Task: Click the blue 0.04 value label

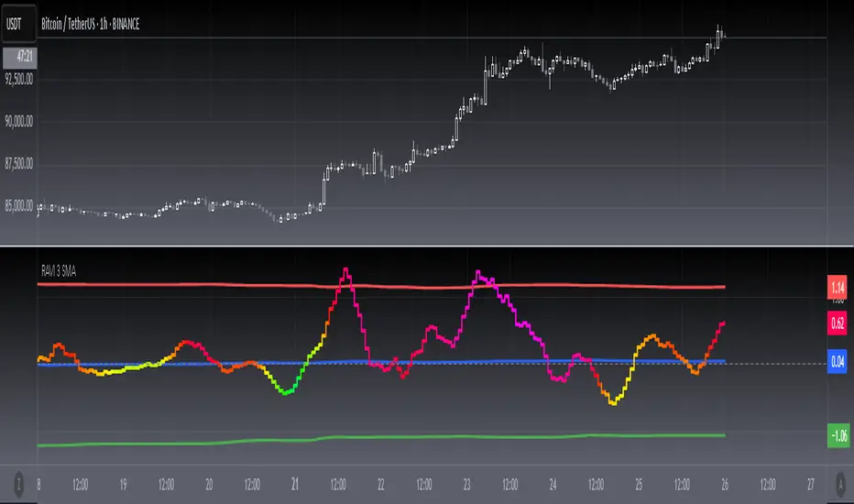Action: (838, 362)
